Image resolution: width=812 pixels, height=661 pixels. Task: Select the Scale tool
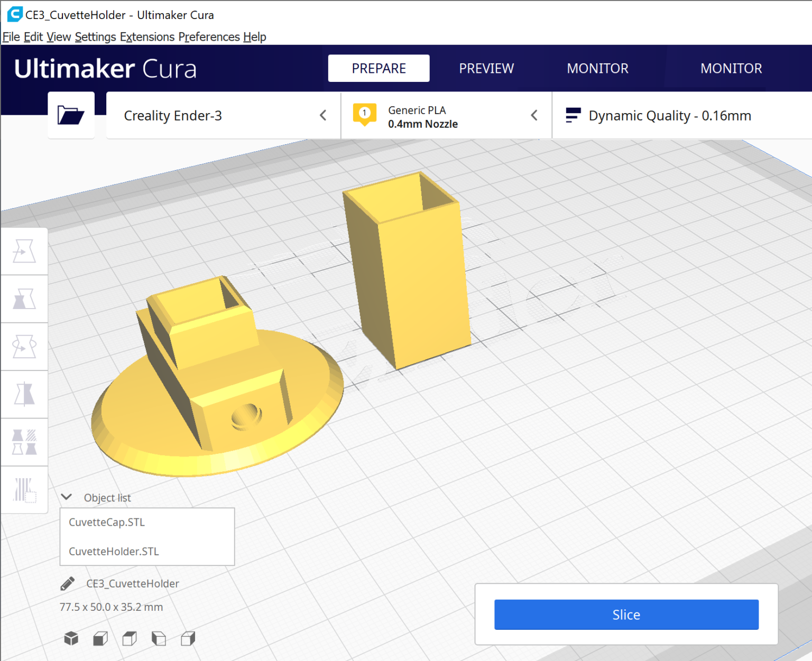(24, 299)
